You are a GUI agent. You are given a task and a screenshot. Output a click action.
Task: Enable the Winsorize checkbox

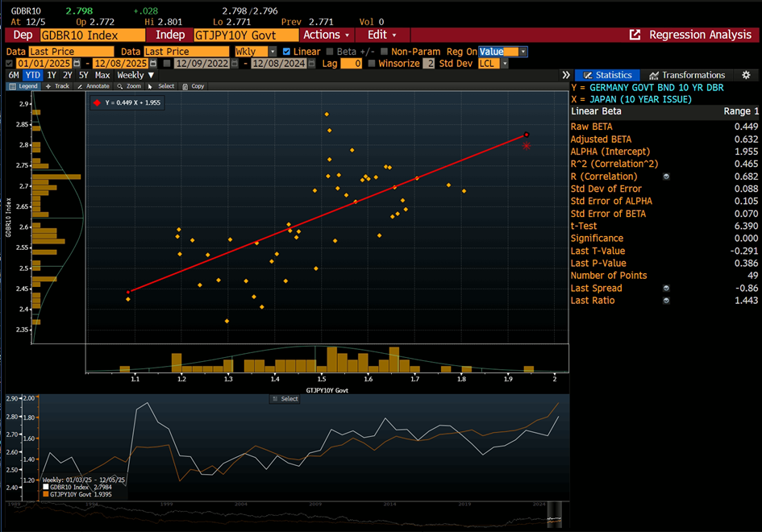372,64
